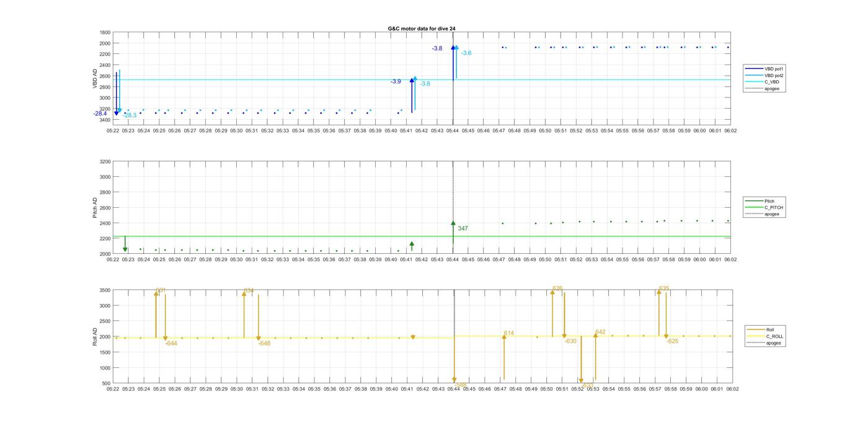
Task: Click the "-3.6" VBD data label
Action: pyautogui.click(x=466, y=53)
